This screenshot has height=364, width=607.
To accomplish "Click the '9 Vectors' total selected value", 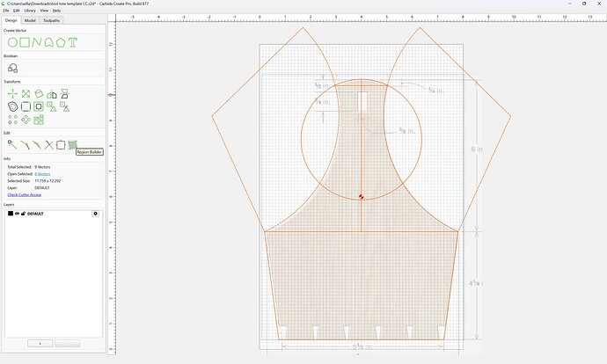I will [42, 167].
